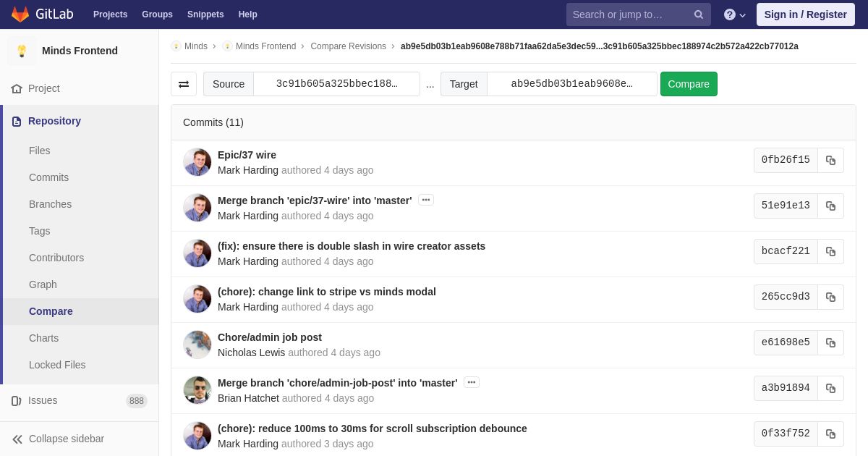Copy commit SHA e61698e5

(830, 343)
